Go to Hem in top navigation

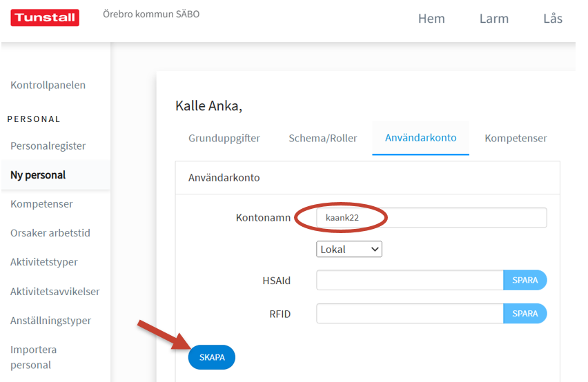pyautogui.click(x=431, y=19)
